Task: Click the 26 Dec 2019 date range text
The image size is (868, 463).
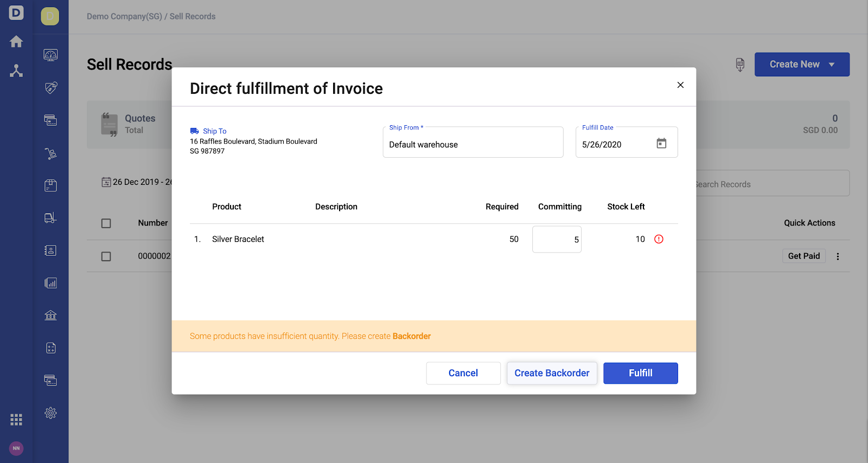Action: [x=142, y=182]
